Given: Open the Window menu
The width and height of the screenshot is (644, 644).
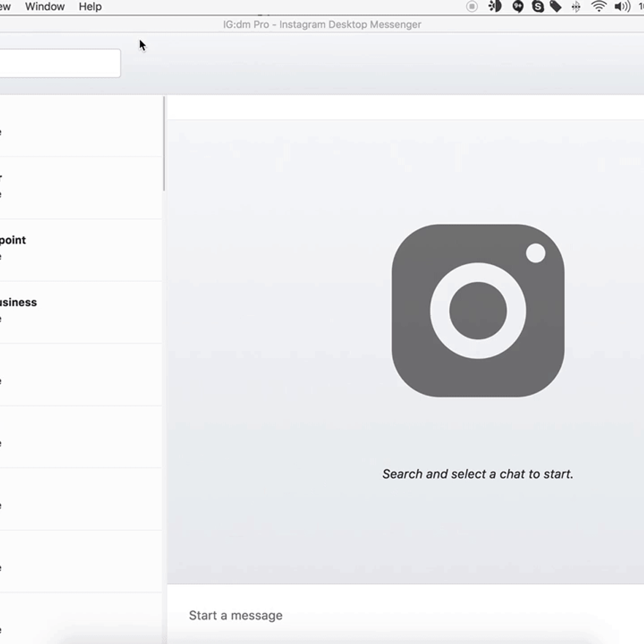Looking at the screenshot, I should click(45, 6).
